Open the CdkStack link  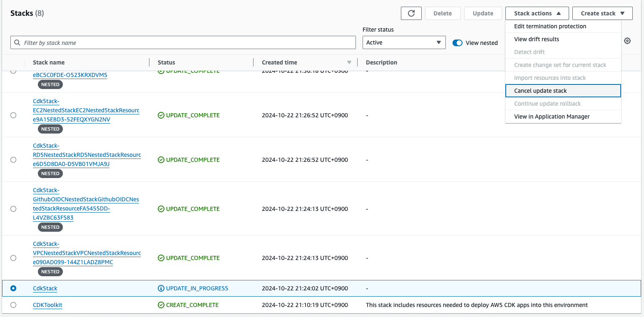[x=45, y=288]
